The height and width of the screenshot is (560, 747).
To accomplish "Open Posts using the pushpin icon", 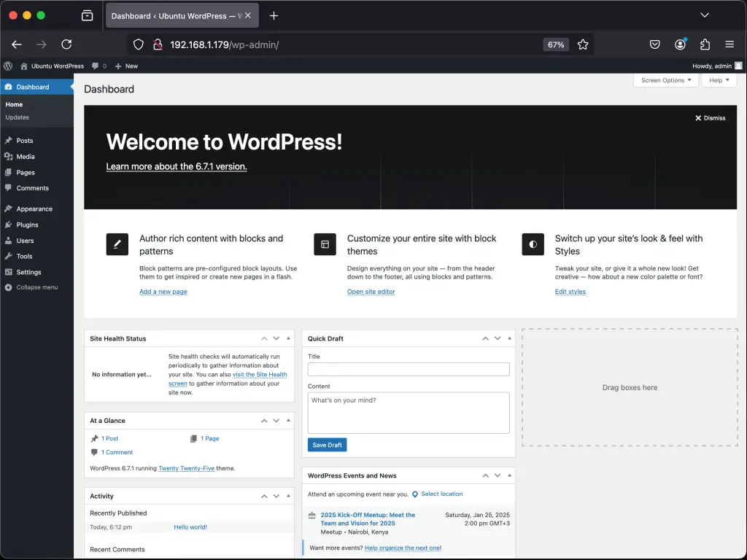I will [x=10, y=140].
